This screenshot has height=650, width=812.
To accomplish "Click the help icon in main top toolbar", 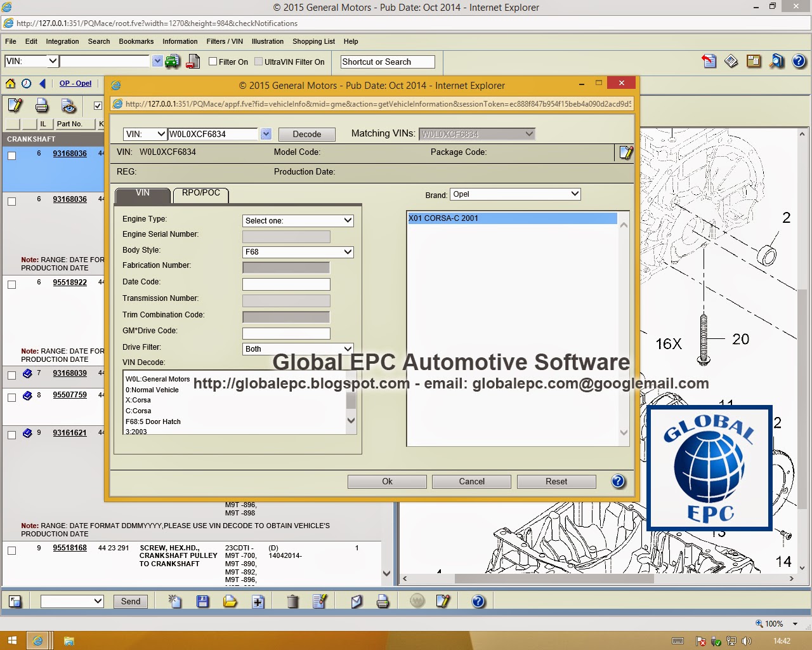I will pos(799,61).
